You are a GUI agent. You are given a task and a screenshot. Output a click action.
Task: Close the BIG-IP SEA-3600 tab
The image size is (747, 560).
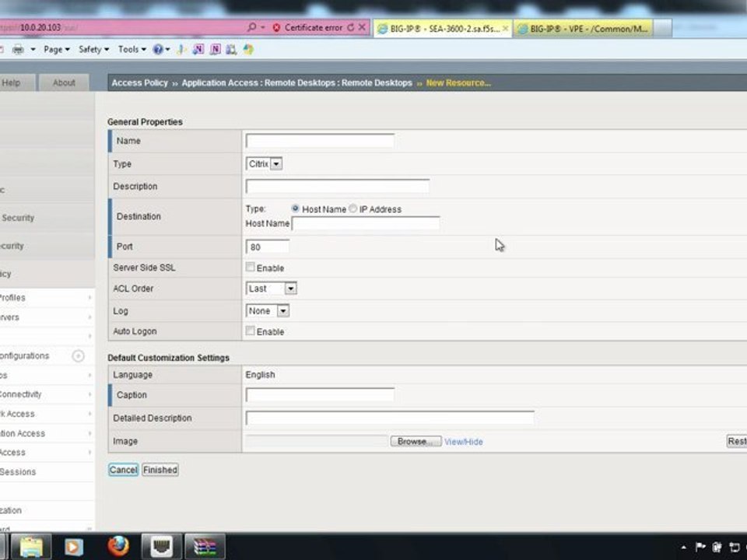505,29
